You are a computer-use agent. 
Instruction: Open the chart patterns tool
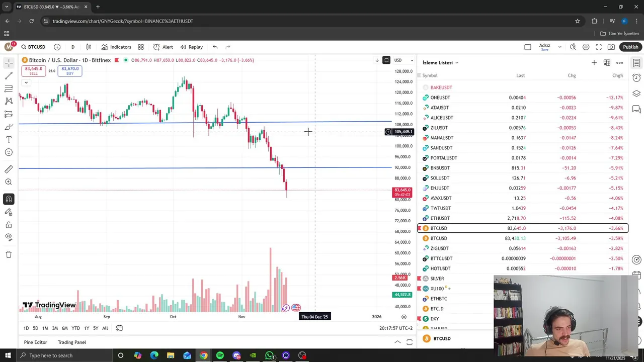tap(9, 101)
